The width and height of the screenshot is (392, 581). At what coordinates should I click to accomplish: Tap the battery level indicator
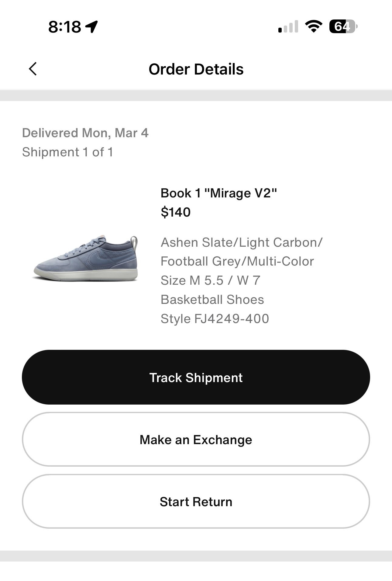(343, 27)
